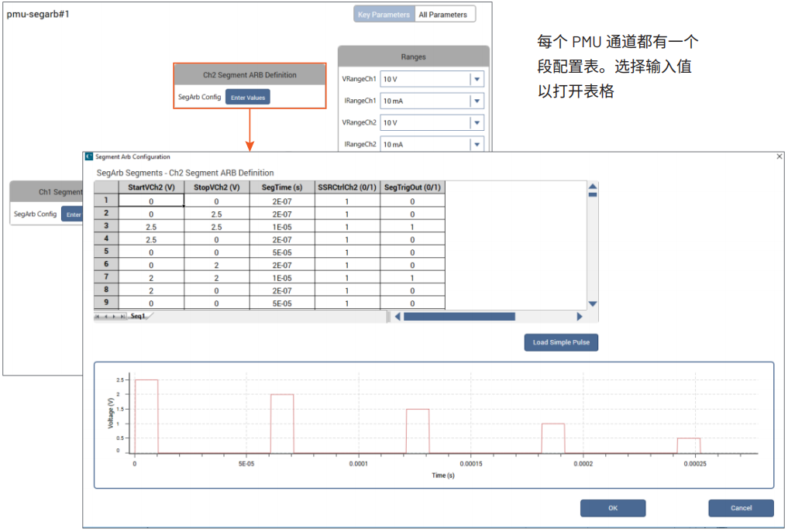Click the Ranges panel header
788x532 pixels.
click(x=414, y=57)
